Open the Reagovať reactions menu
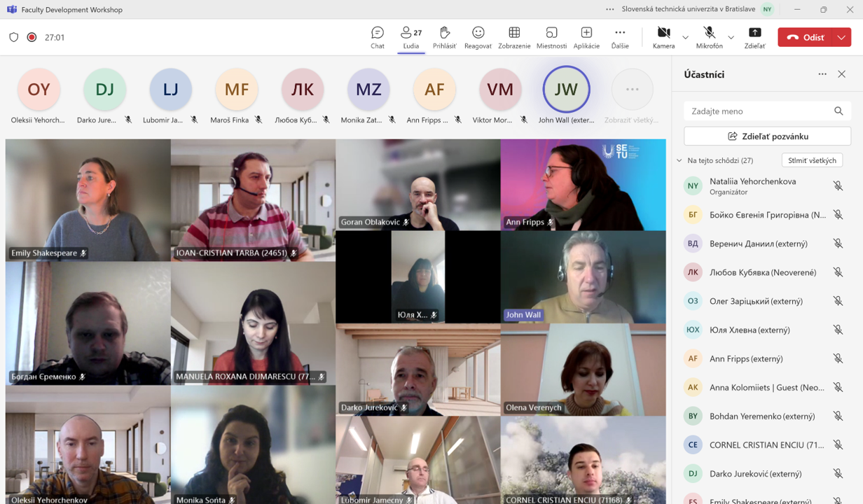Viewport: 863px width, 504px height. coord(478,37)
